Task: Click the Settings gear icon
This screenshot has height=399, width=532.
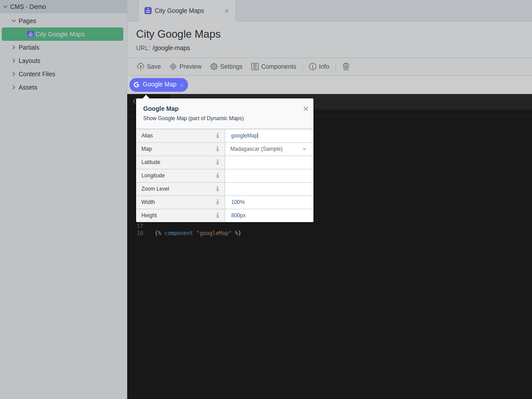Action: tap(214, 66)
